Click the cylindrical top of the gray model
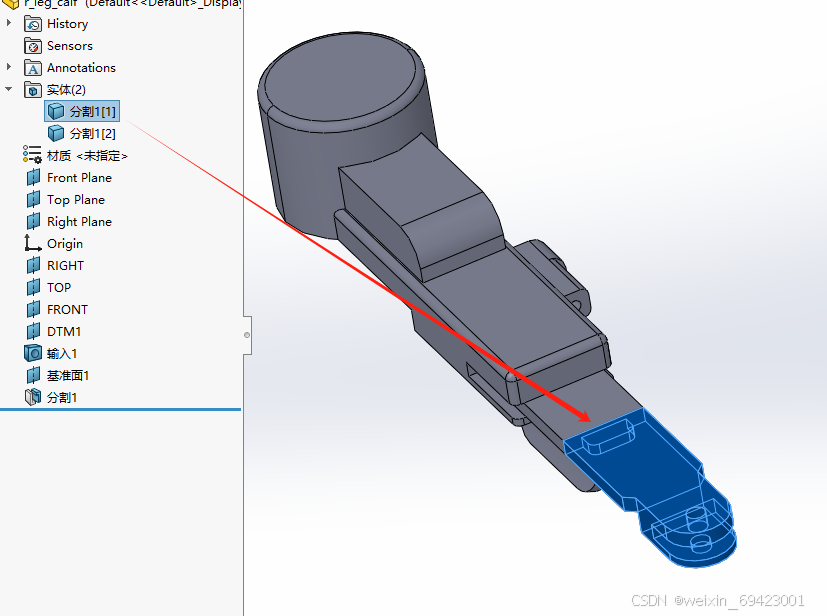Viewport: 827px width, 616px height. coord(341,84)
